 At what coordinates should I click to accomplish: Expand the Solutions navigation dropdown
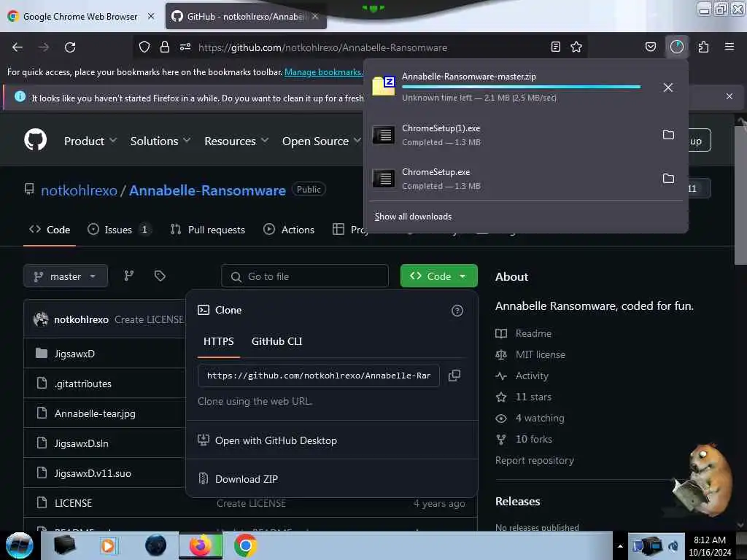point(160,141)
